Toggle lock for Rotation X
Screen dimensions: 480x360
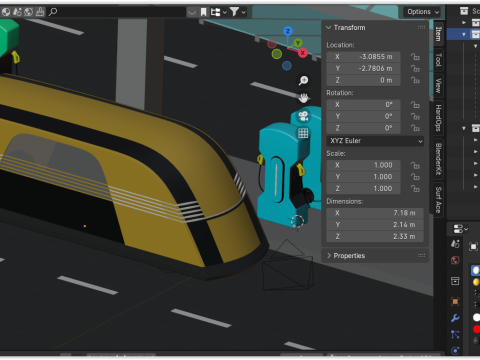point(415,105)
